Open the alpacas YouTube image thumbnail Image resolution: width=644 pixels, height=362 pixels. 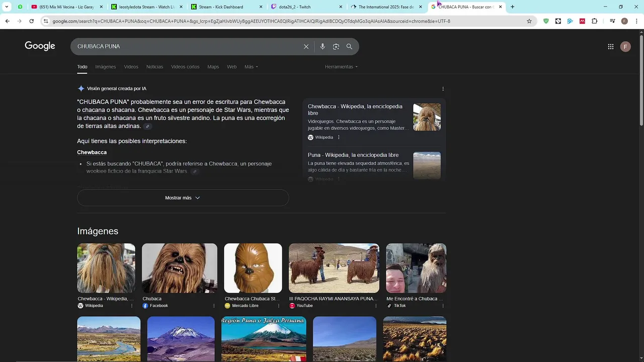point(334,268)
